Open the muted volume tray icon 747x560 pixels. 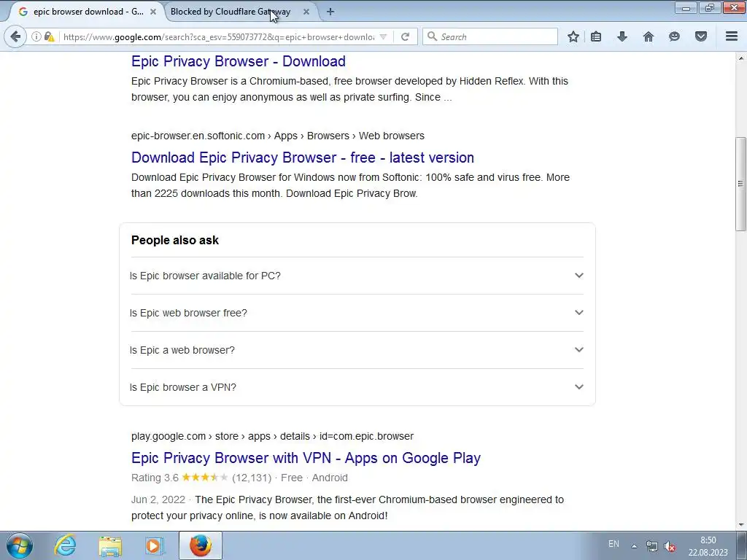pyautogui.click(x=670, y=546)
